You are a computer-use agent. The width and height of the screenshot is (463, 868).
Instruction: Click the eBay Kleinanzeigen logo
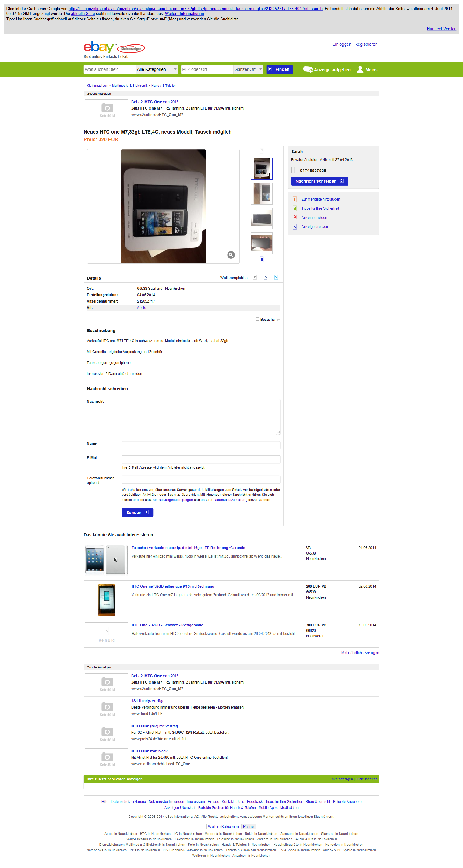(114, 47)
